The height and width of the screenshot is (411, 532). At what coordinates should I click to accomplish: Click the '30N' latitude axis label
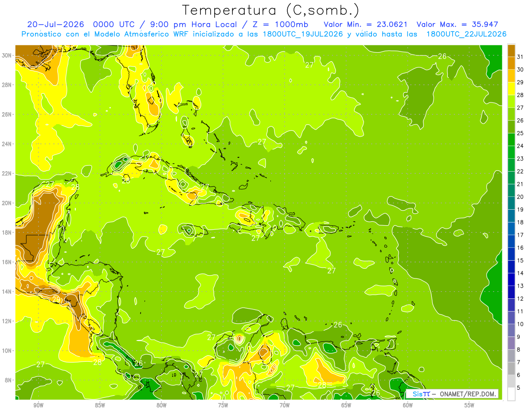(x=7, y=55)
